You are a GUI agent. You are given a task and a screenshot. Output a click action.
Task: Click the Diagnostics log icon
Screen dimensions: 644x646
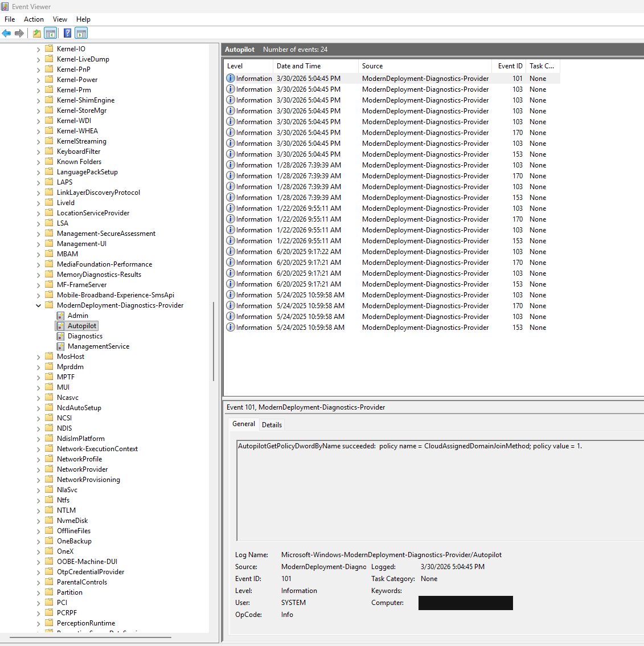(x=60, y=336)
